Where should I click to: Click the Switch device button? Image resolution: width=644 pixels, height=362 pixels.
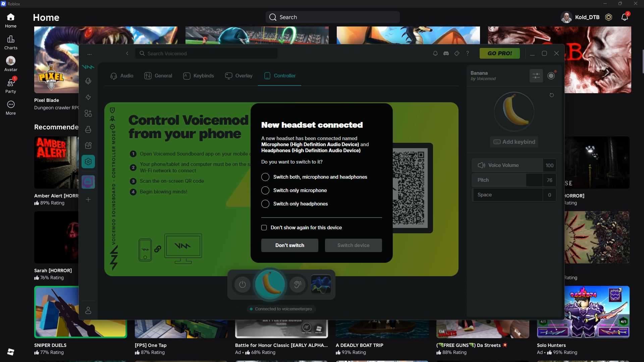coord(354,245)
